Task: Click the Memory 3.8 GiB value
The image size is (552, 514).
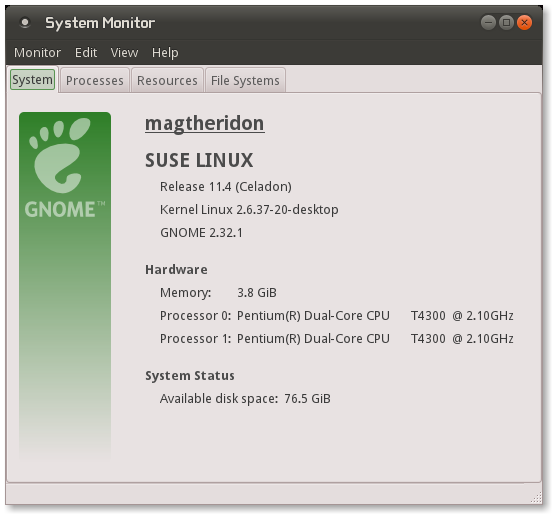Action: 257,293
